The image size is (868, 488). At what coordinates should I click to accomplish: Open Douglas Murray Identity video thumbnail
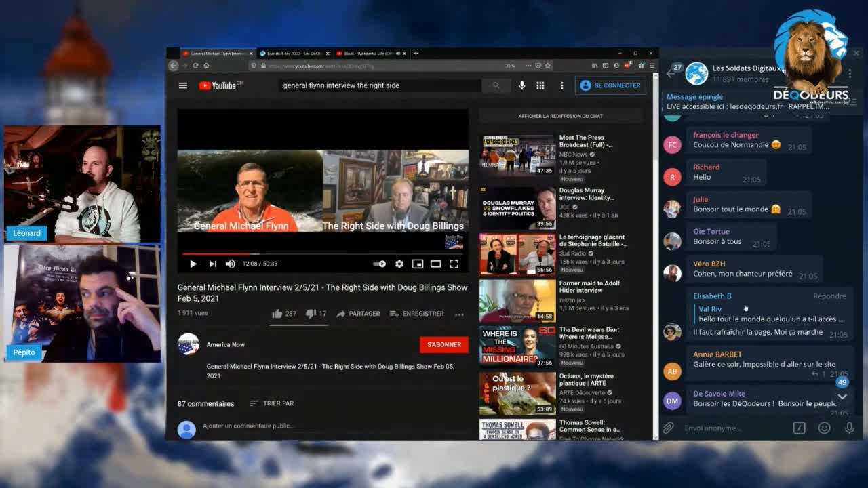(517, 208)
